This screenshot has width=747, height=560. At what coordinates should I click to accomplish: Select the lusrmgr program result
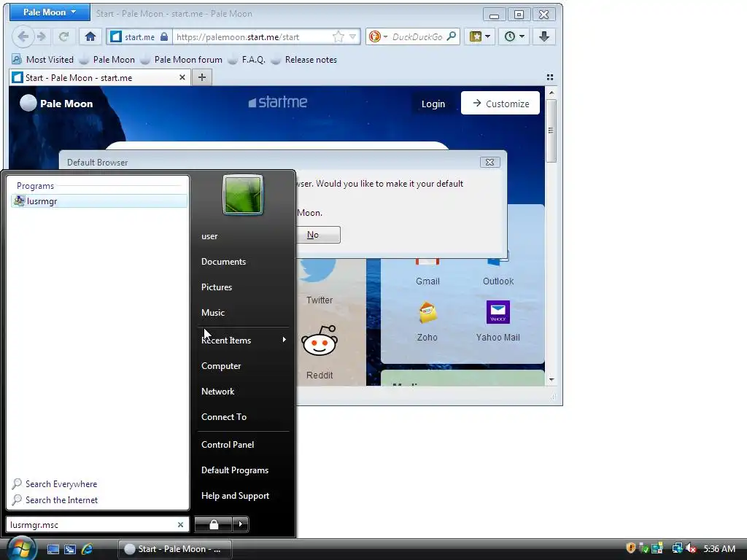coord(99,201)
